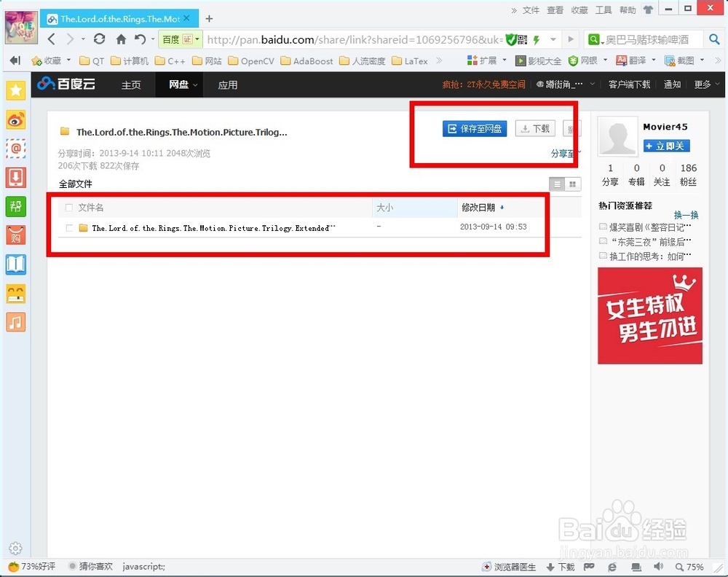Open the OpenCV bookmark folder

tap(252, 61)
